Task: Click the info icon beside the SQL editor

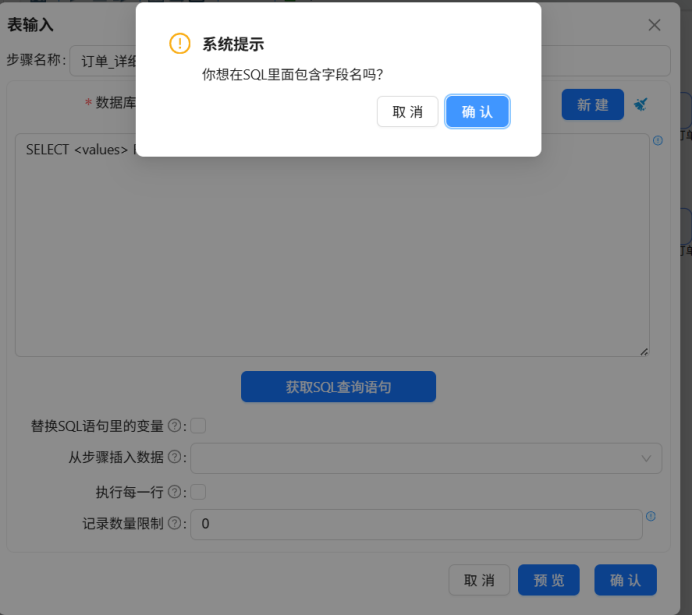Action: click(658, 141)
